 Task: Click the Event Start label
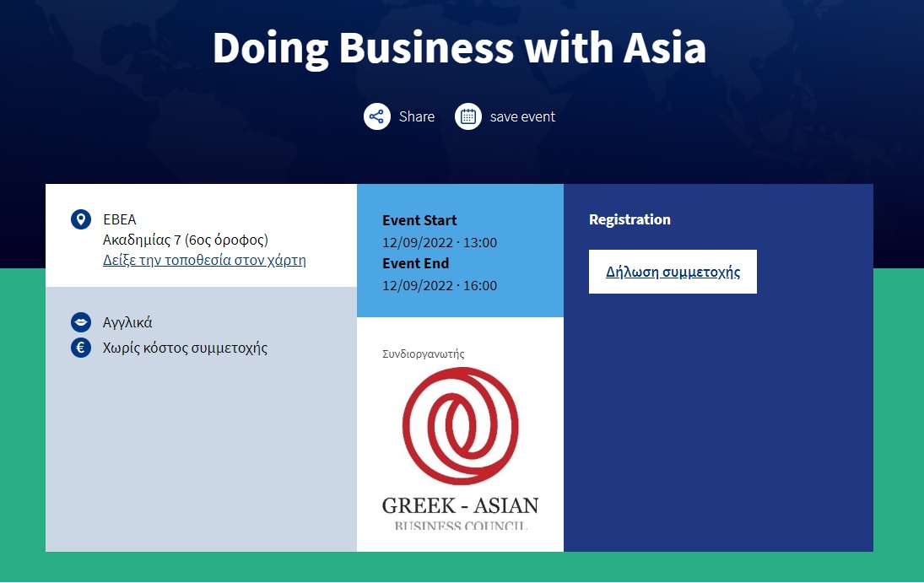(x=419, y=220)
